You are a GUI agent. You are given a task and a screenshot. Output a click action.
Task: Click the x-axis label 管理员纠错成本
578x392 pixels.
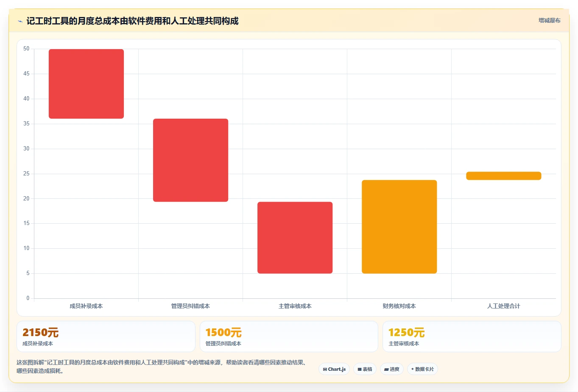(190, 306)
